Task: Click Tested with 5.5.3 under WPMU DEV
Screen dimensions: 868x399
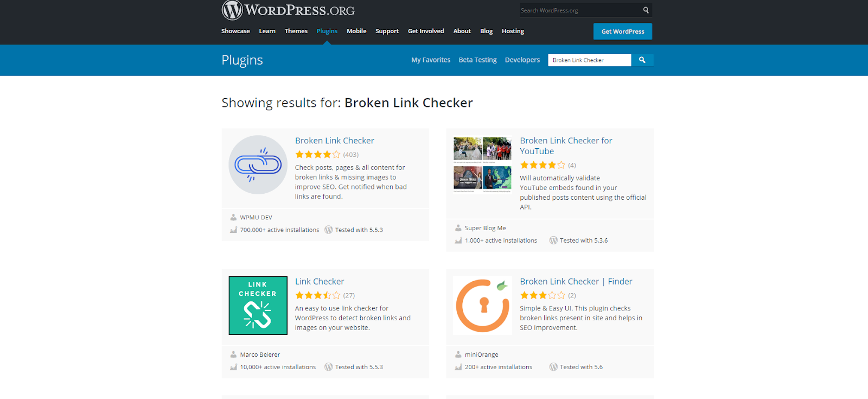Action: click(359, 230)
